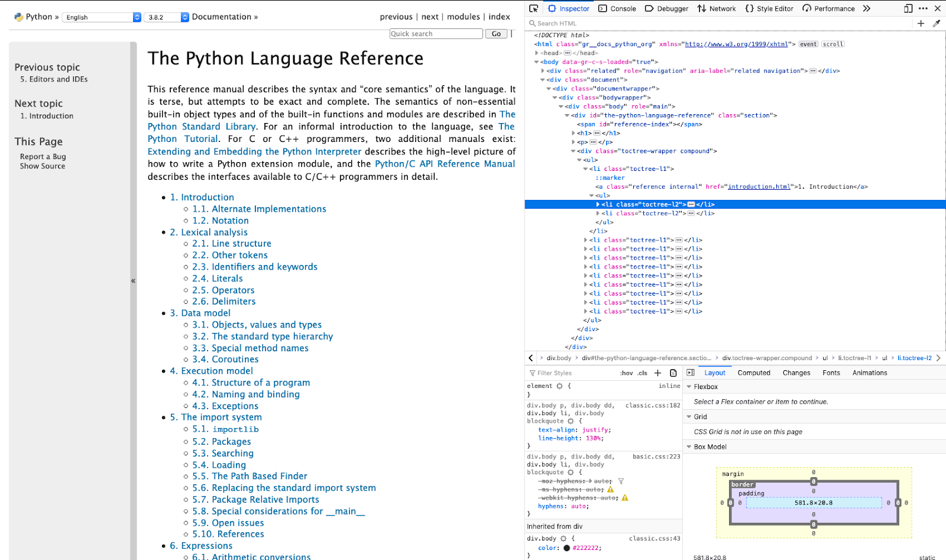Open the Animations tab
946x560 pixels.
point(869,373)
